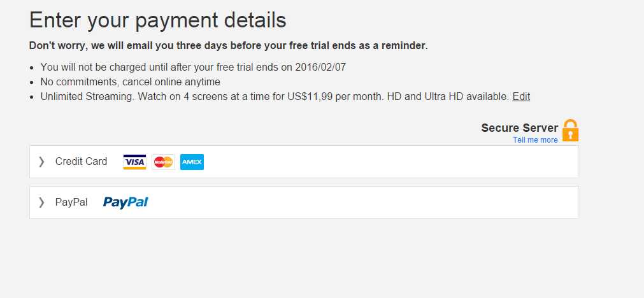This screenshot has width=644, height=298.
Task: Expand the Credit Card section chevron
Action: [41, 161]
